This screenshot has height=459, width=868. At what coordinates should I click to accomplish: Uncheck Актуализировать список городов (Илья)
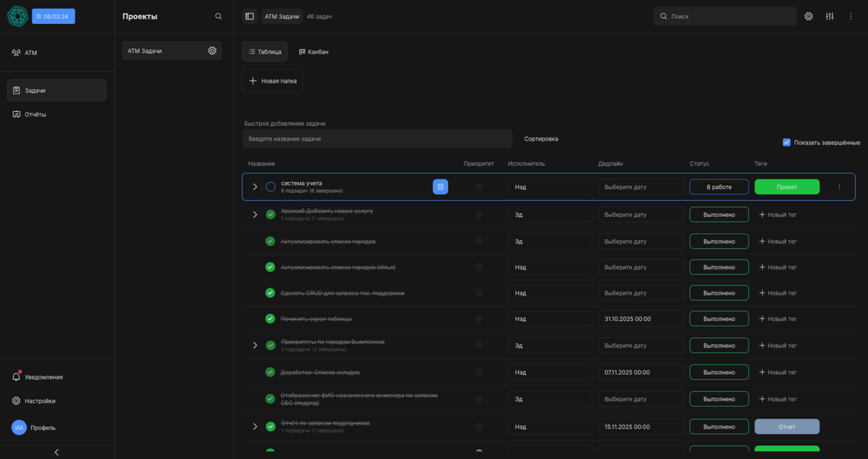pos(270,267)
